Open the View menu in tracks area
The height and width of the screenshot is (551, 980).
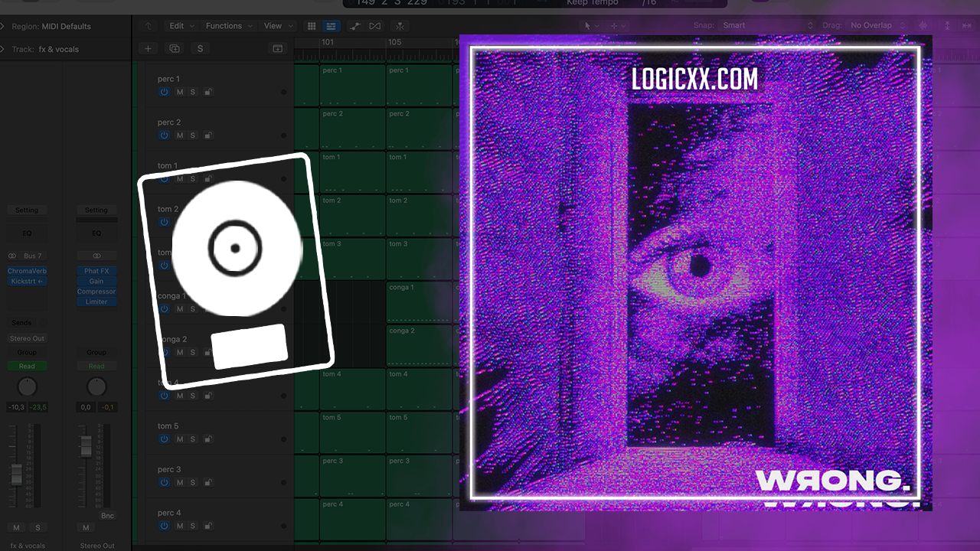coord(276,26)
